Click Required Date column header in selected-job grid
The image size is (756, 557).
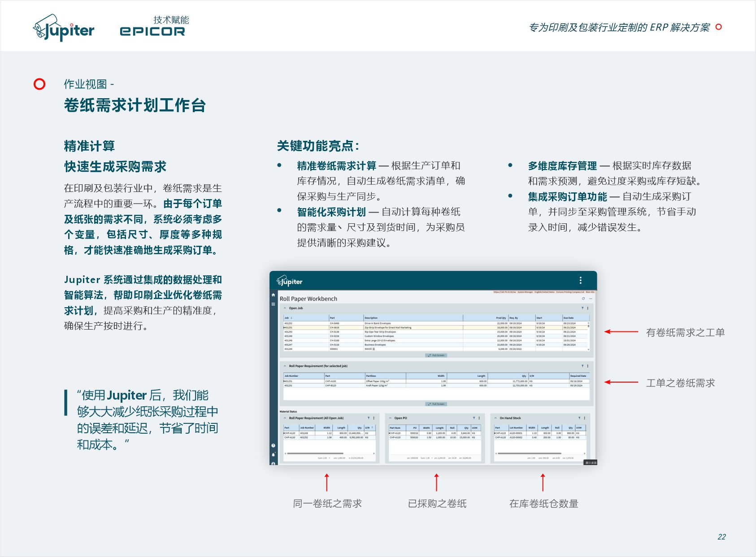579,376
